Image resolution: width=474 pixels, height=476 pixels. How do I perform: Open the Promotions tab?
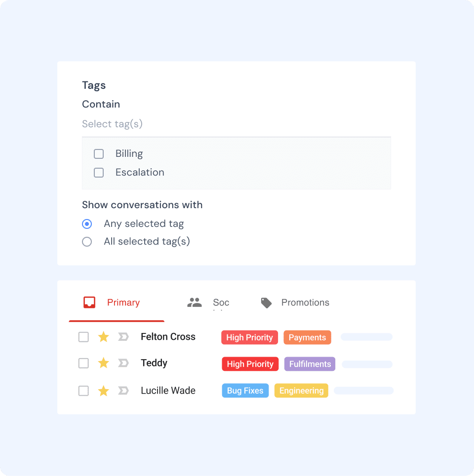click(305, 303)
